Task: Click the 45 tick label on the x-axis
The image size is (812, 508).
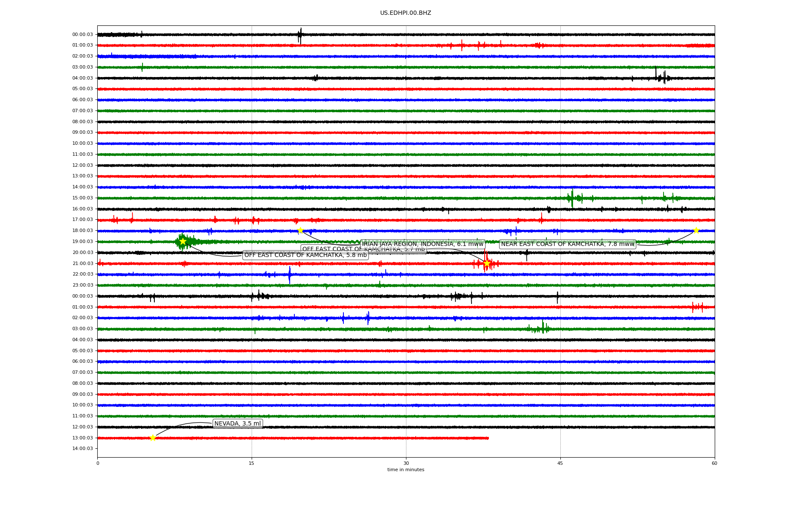Action: tap(560, 463)
